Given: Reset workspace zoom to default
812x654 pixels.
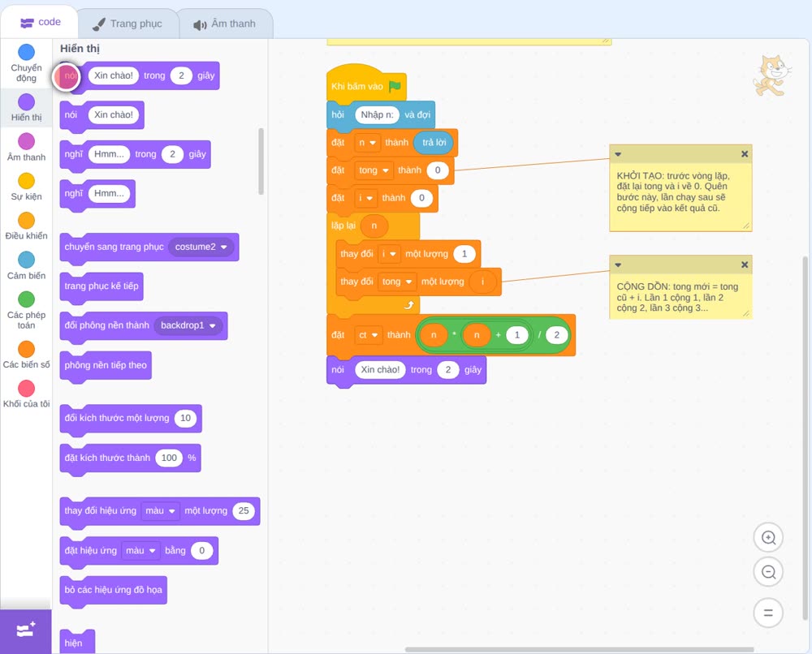Looking at the screenshot, I should tap(768, 613).
